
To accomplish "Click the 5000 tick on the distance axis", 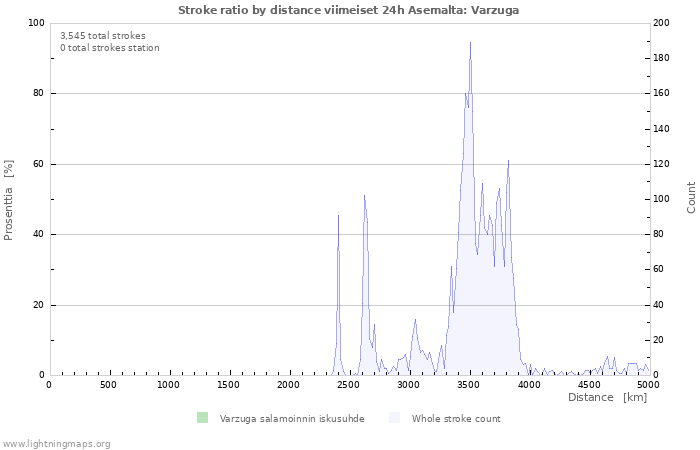I will click(648, 385).
